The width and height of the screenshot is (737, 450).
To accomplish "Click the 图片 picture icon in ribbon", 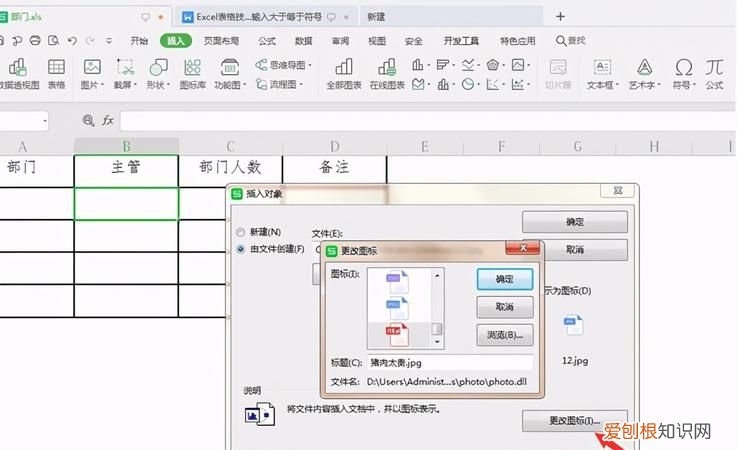I will 92,67.
